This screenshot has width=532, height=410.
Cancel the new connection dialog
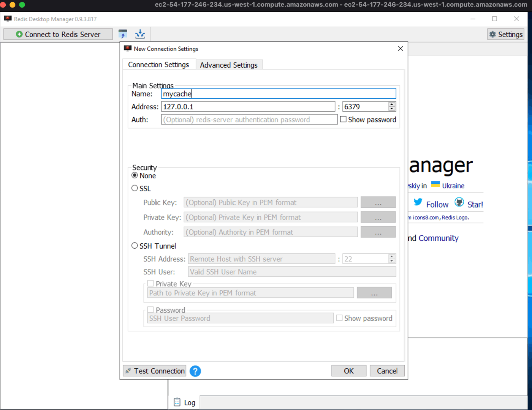pyautogui.click(x=387, y=371)
